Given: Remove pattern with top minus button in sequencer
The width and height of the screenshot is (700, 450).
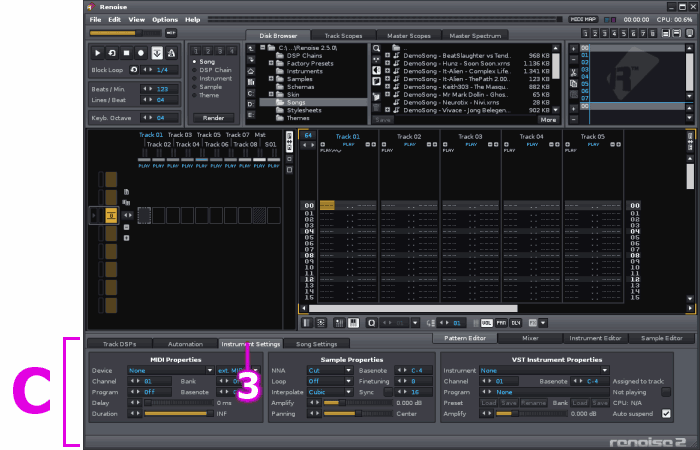Looking at the screenshot, I should (x=574, y=59).
